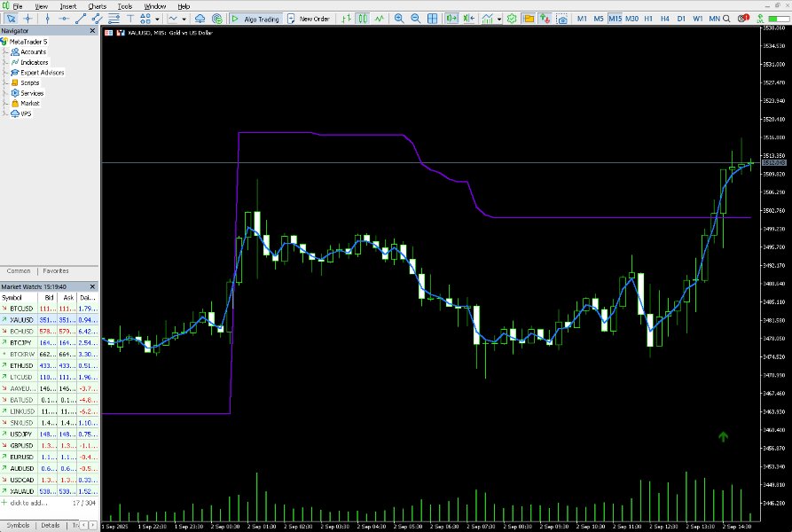Image resolution: width=792 pixels, height=532 pixels.
Task: Set the chart to H4 timeframe
Action: point(664,19)
